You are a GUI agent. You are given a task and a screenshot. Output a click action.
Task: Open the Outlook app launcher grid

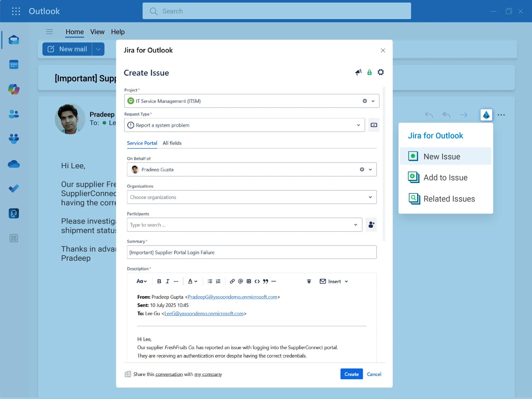[x=16, y=11]
